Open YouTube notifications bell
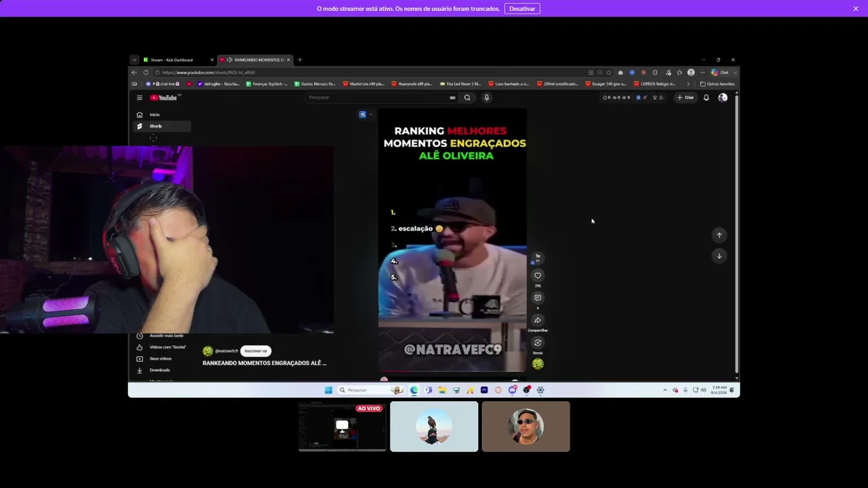Screen dimensions: 868x488 coord(706,98)
